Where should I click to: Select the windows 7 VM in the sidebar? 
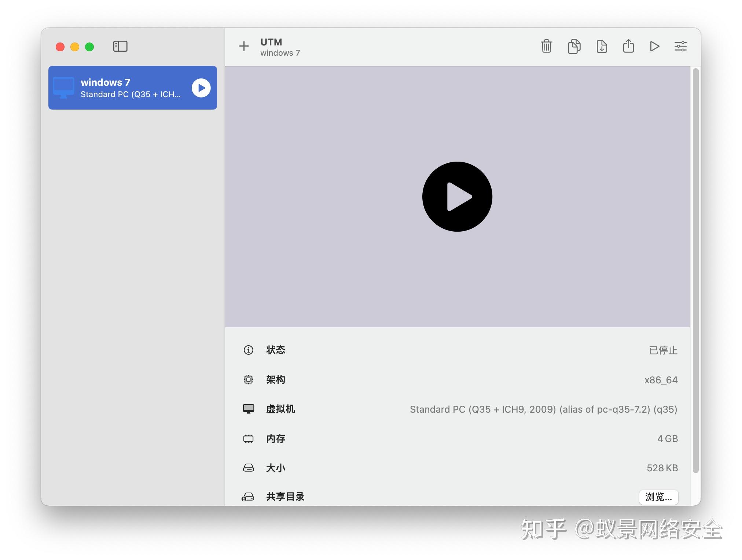point(121,88)
